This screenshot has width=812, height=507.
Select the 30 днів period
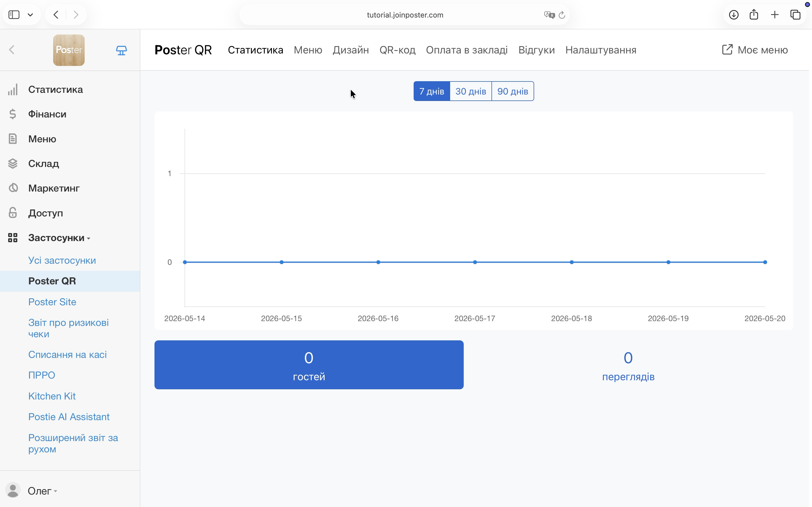pyautogui.click(x=471, y=91)
